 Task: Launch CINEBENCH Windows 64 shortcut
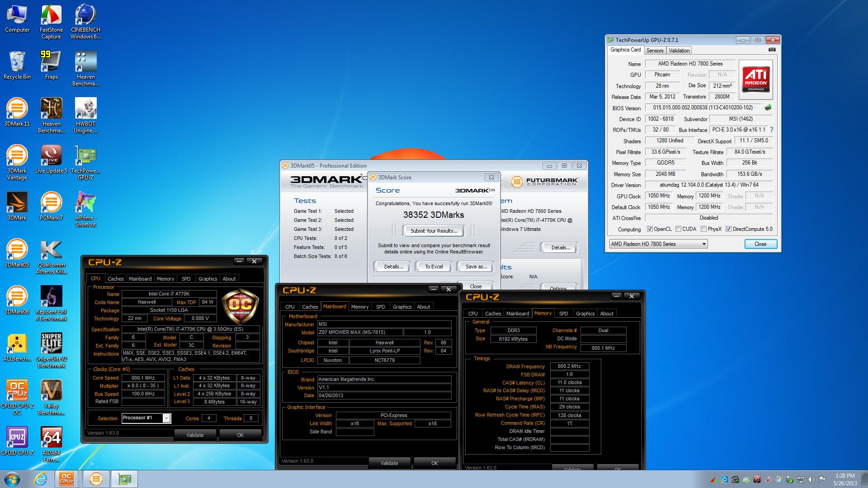(85, 22)
